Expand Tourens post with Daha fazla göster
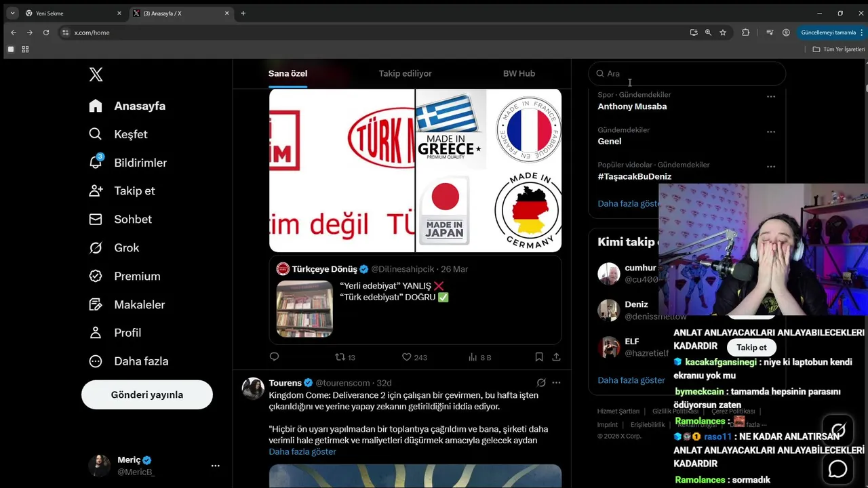The height and width of the screenshot is (488, 868). coord(302,451)
